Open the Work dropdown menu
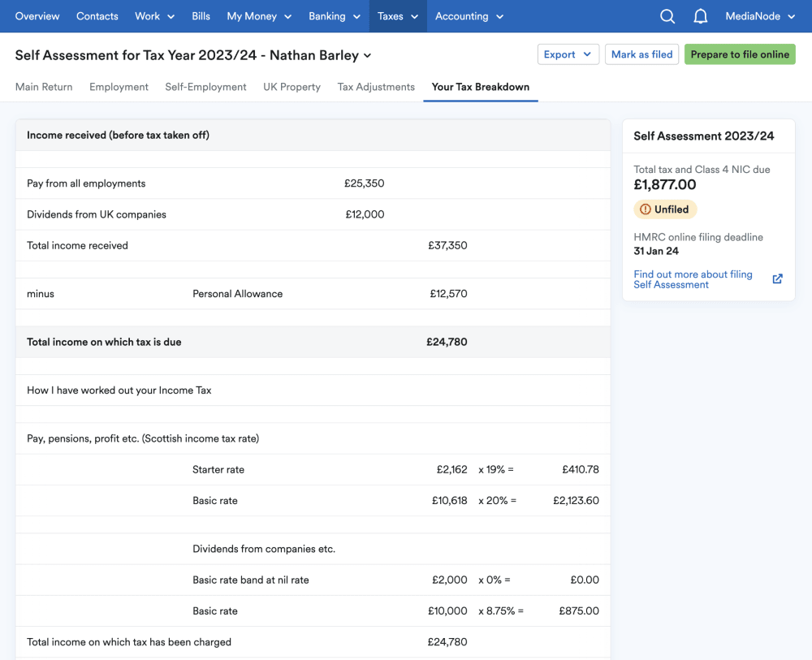The width and height of the screenshot is (812, 660). click(154, 16)
